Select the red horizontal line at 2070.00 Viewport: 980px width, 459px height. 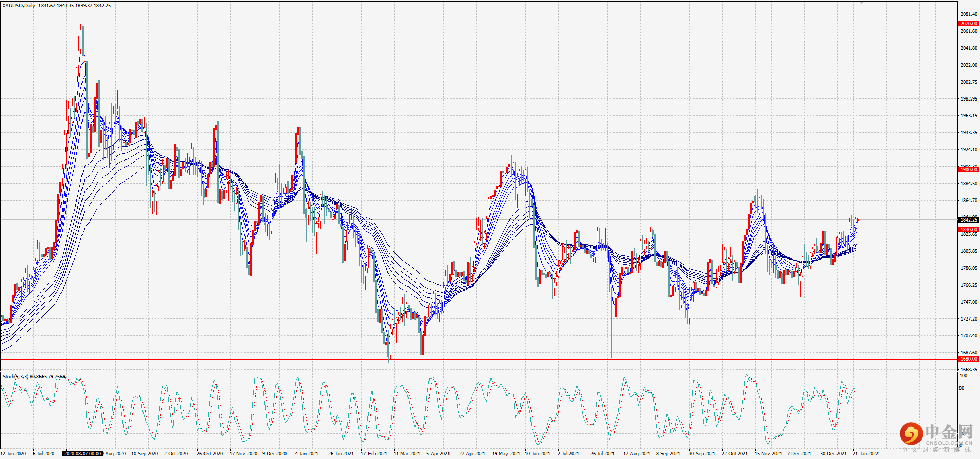pos(479,24)
